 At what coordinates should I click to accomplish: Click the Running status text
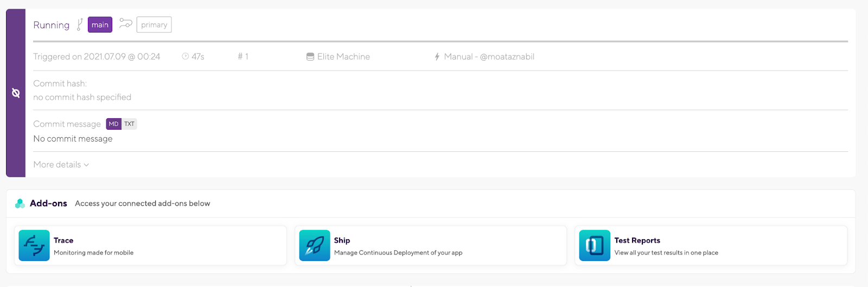(x=52, y=25)
